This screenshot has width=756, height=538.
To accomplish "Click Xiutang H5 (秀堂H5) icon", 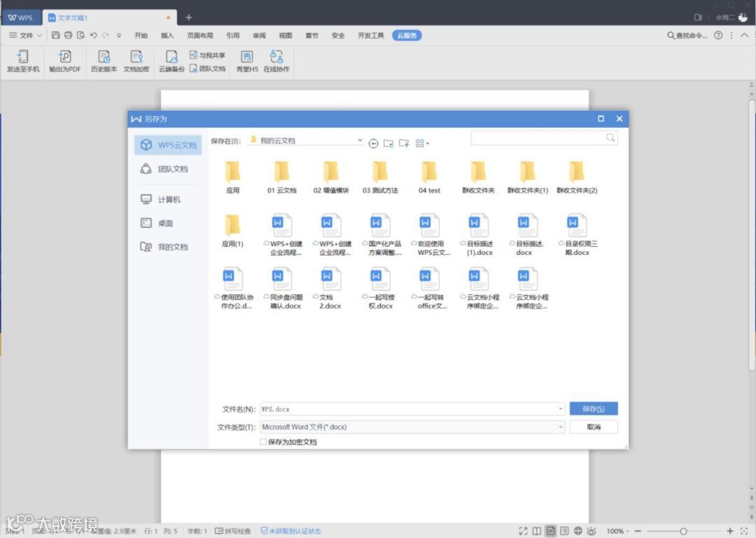I will (247, 61).
